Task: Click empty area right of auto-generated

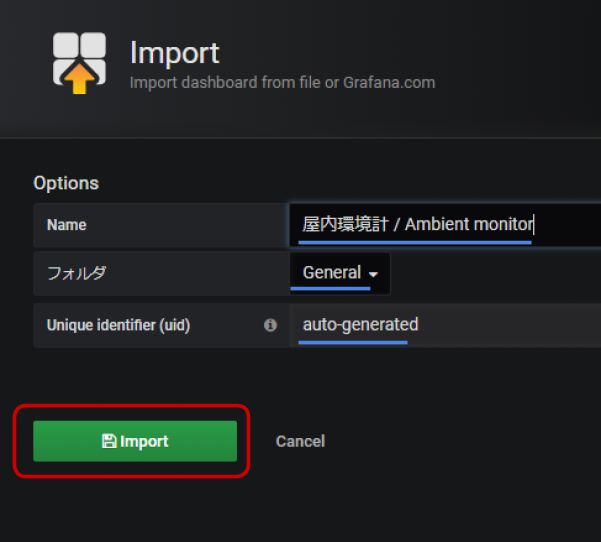Action: click(x=510, y=325)
